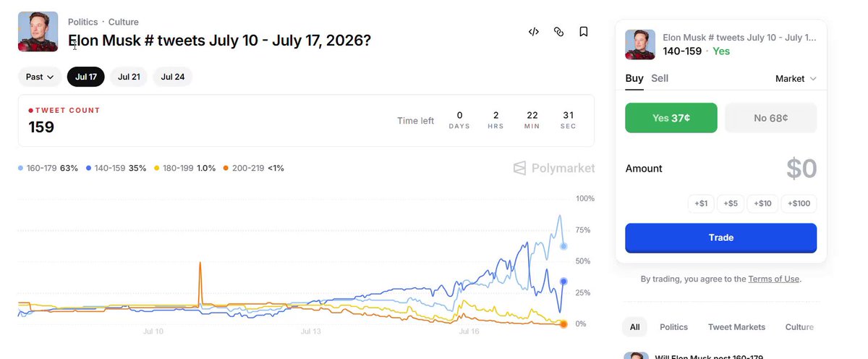
Task: Click Elon Musk thumbnail in trade panel
Action: coord(640,45)
